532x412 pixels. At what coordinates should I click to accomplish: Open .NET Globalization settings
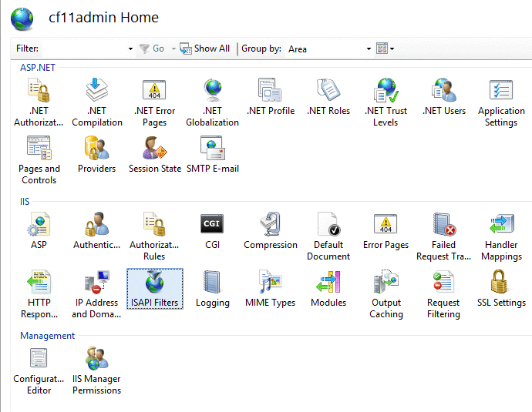pos(212,102)
